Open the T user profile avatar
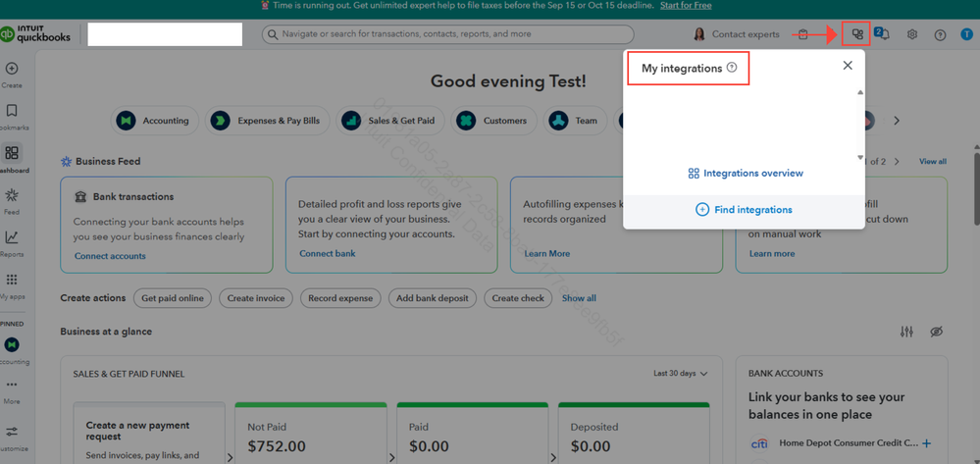The height and width of the screenshot is (464, 980). [x=966, y=35]
